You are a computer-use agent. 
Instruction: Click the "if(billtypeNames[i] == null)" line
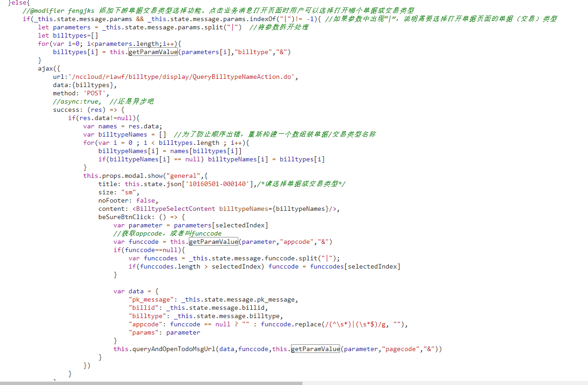[212, 159]
